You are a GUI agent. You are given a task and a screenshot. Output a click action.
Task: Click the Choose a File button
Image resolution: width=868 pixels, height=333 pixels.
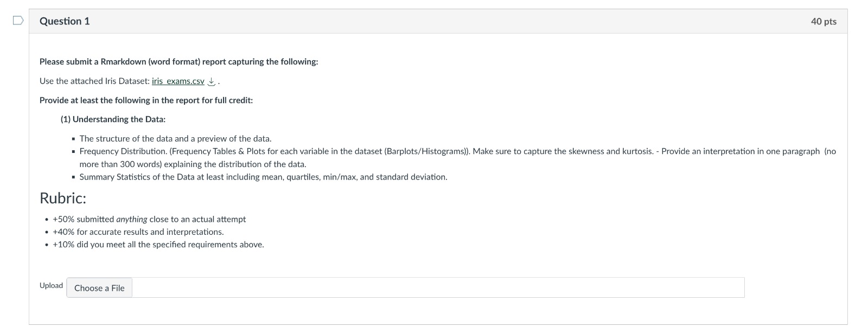[x=99, y=288]
